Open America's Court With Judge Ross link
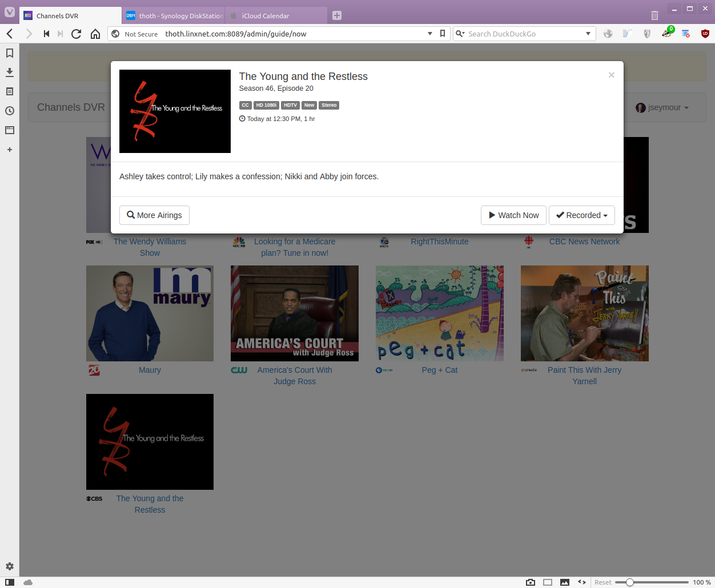Screen dimensions: 715x588 click(295, 376)
